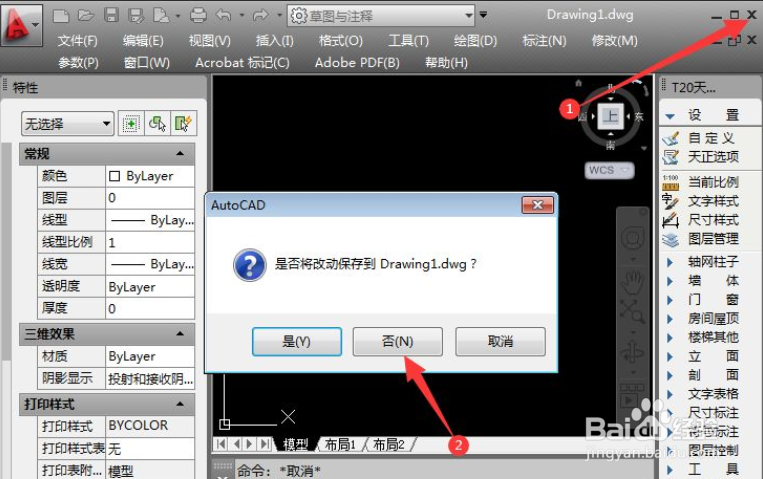Open the 插入(I) menu
Image resolution: width=763 pixels, height=479 pixels.
point(274,41)
